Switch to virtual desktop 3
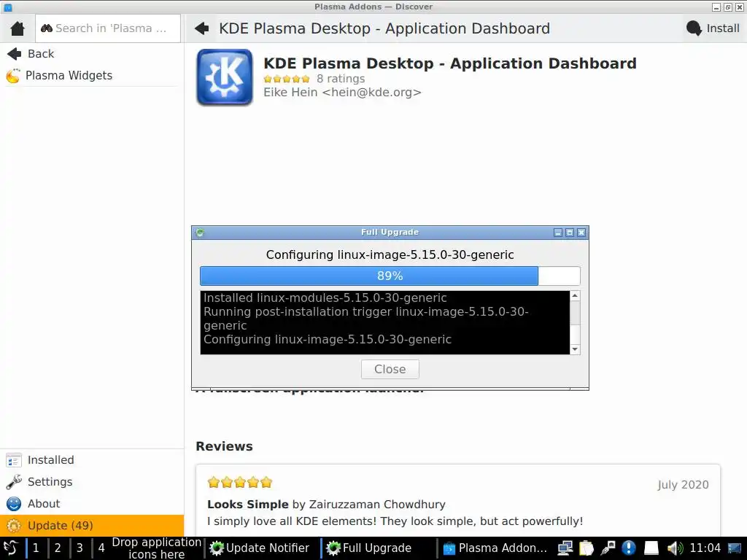 click(x=80, y=548)
